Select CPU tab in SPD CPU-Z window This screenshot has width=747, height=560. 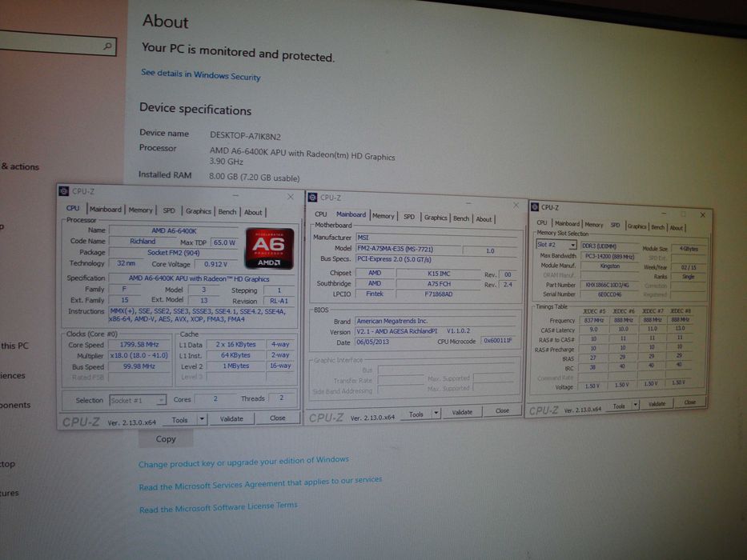542,222
